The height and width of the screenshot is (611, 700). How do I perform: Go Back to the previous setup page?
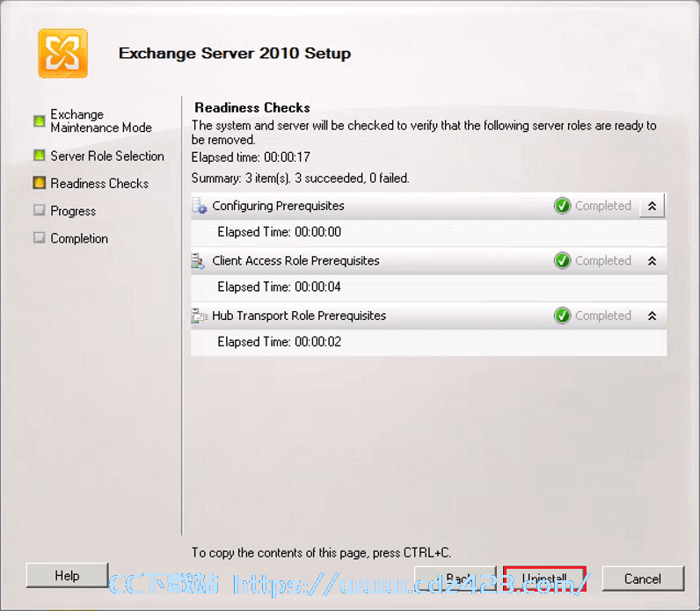tap(456, 578)
